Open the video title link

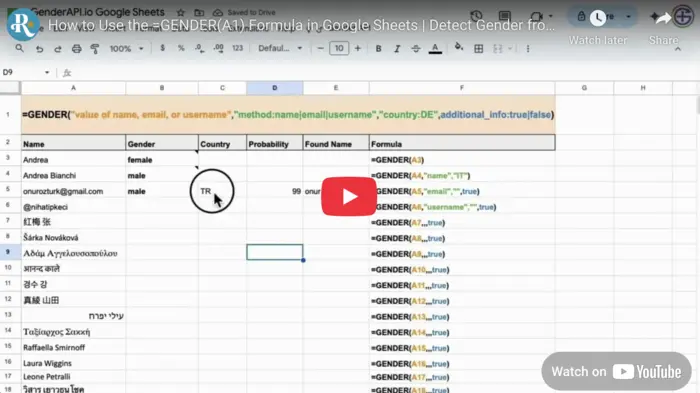302,25
